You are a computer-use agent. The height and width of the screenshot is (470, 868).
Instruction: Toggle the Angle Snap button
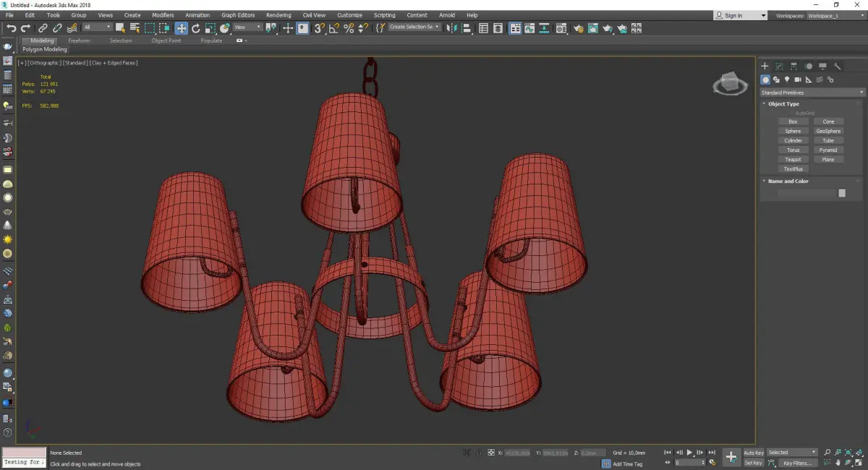pyautogui.click(x=334, y=28)
